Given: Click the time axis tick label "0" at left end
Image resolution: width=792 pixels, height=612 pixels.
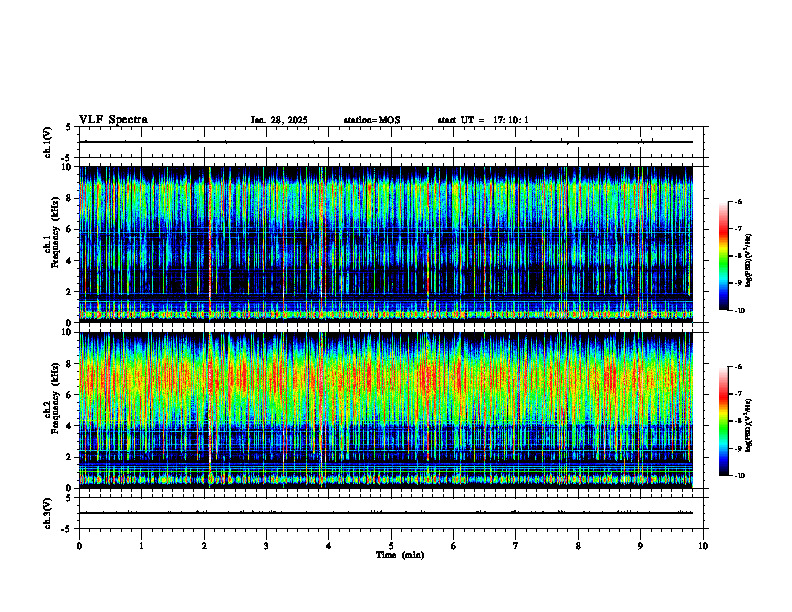Looking at the screenshot, I should tap(79, 546).
